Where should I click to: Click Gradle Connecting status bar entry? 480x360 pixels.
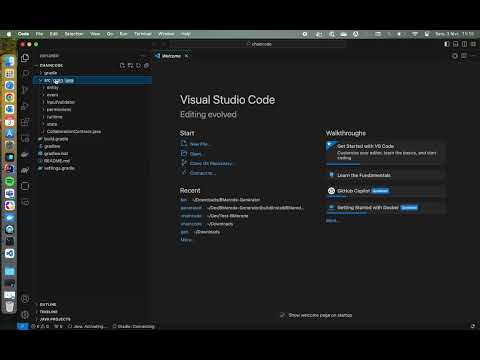pyautogui.click(x=133, y=326)
